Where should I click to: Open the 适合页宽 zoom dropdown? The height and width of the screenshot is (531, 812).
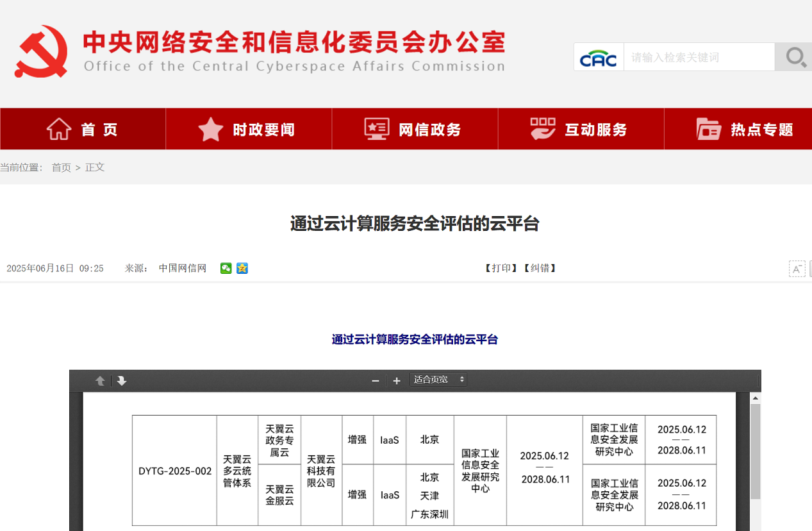[x=438, y=380]
